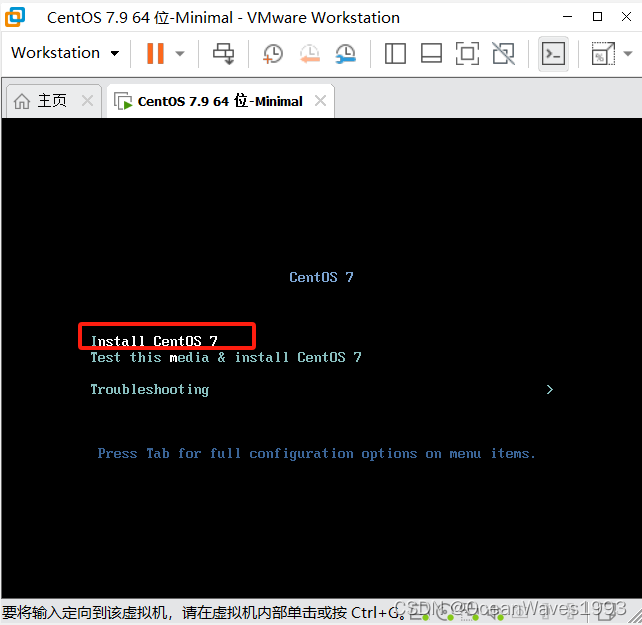Image resolution: width=642 pixels, height=625 pixels.
Task: Minimize the VMware Workstation window
Action: 567,17
